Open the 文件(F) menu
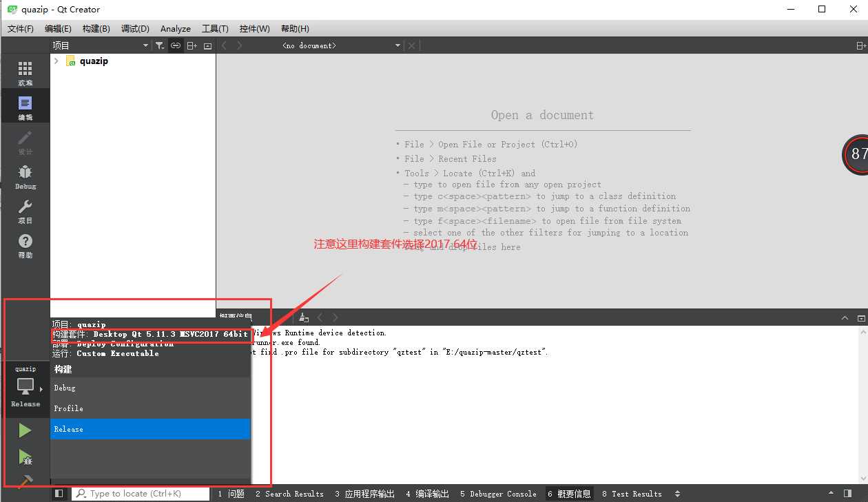This screenshot has height=502, width=868. pyautogui.click(x=21, y=28)
